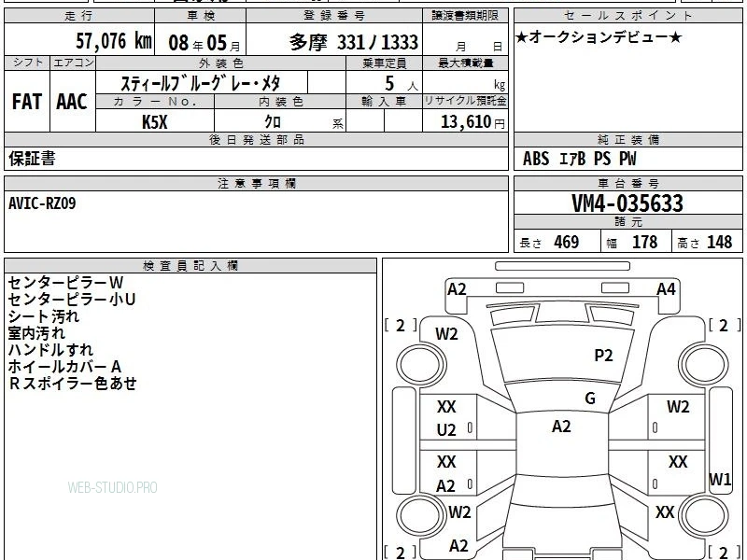747x560 pixels.
Task: Select the "内装色" header
Action: (x=280, y=102)
